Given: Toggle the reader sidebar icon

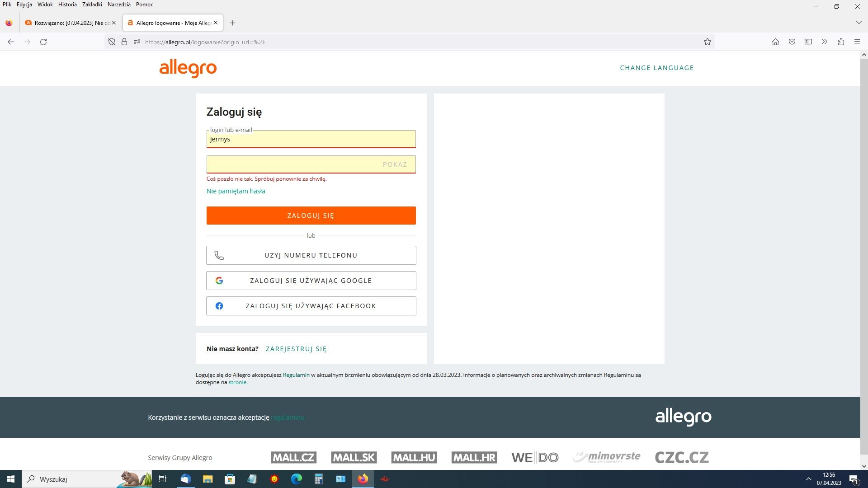Looking at the screenshot, I should [808, 42].
